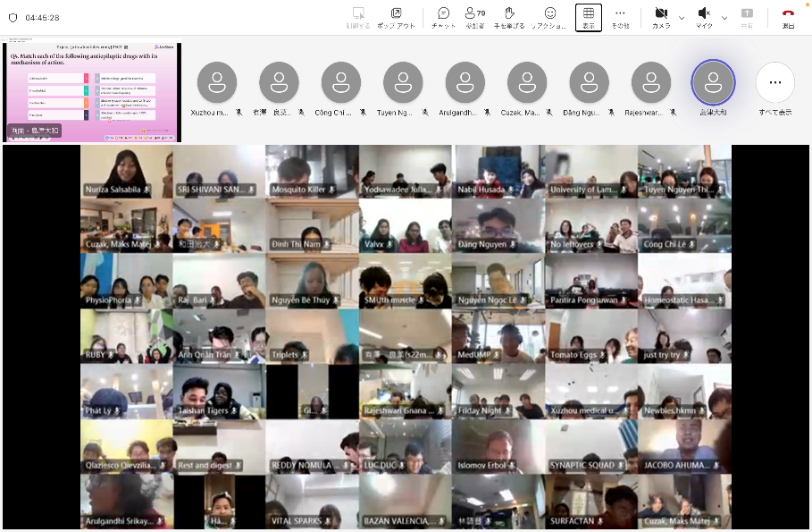Show the participants list (79)
The width and height of the screenshot is (812, 532).
[474, 16]
